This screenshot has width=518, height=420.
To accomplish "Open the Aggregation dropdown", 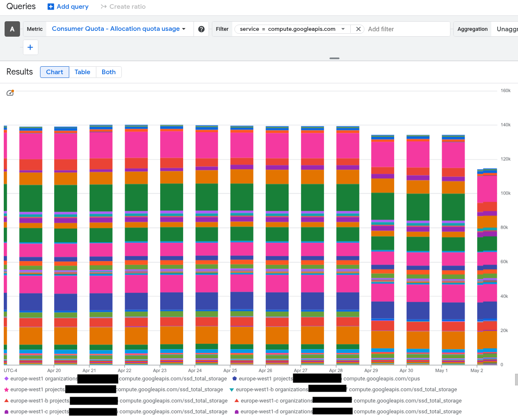I will click(x=506, y=29).
